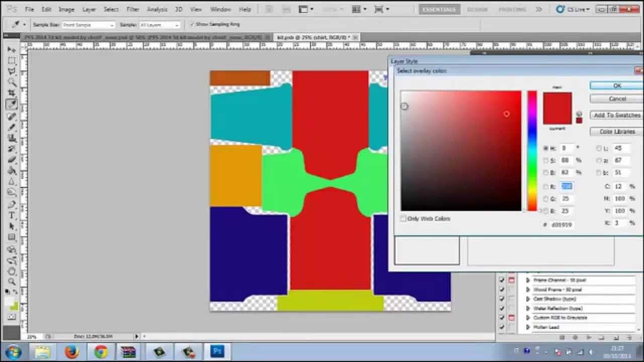Switch to the Essentials workspace
Viewport: 644px width, 362px height.
(x=439, y=10)
